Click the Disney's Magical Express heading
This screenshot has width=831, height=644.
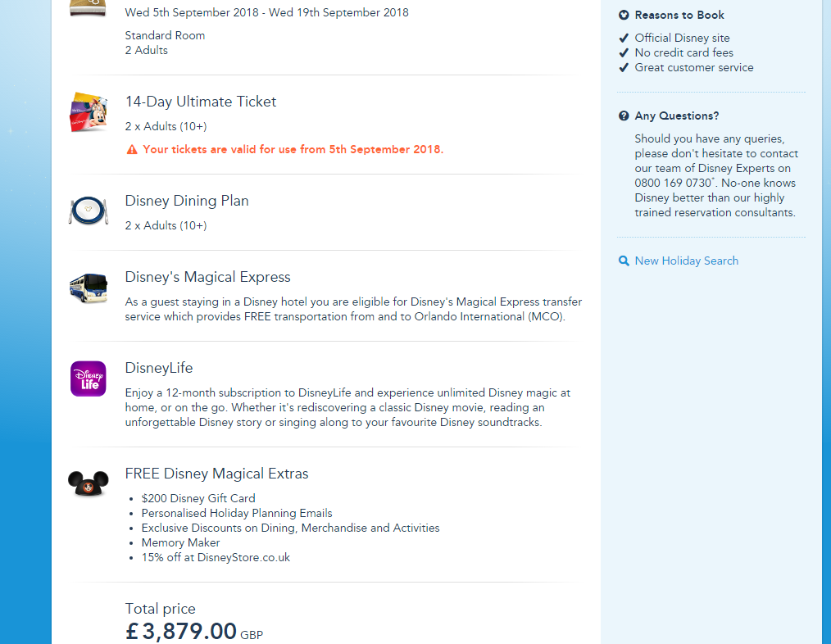click(207, 277)
